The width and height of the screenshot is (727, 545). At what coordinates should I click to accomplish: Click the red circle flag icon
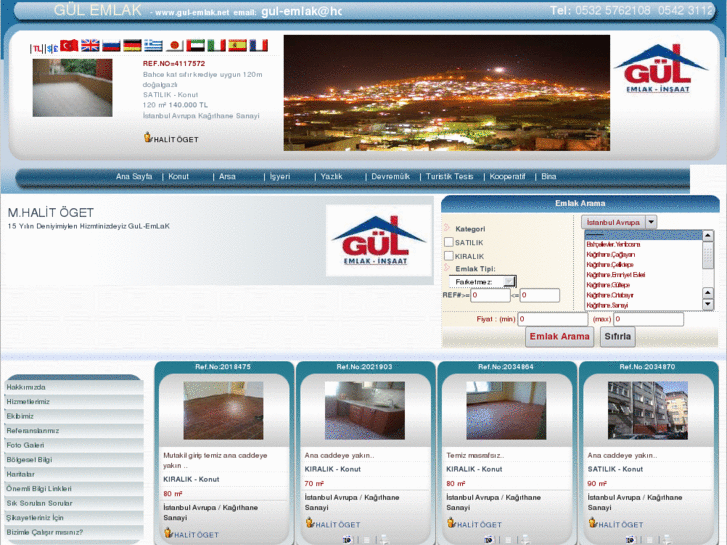tap(175, 45)
